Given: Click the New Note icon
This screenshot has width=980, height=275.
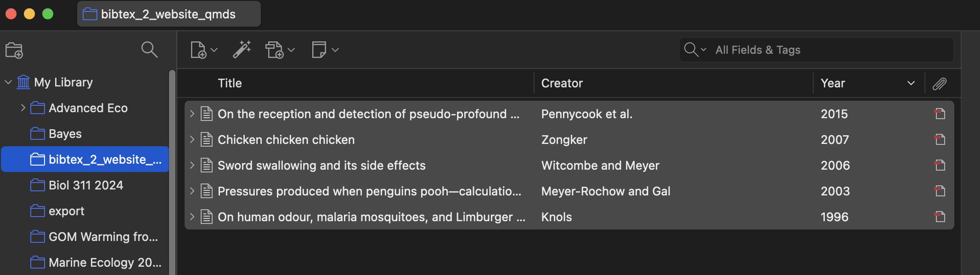Looking at the screenshot, I should (x=319, y=49).
